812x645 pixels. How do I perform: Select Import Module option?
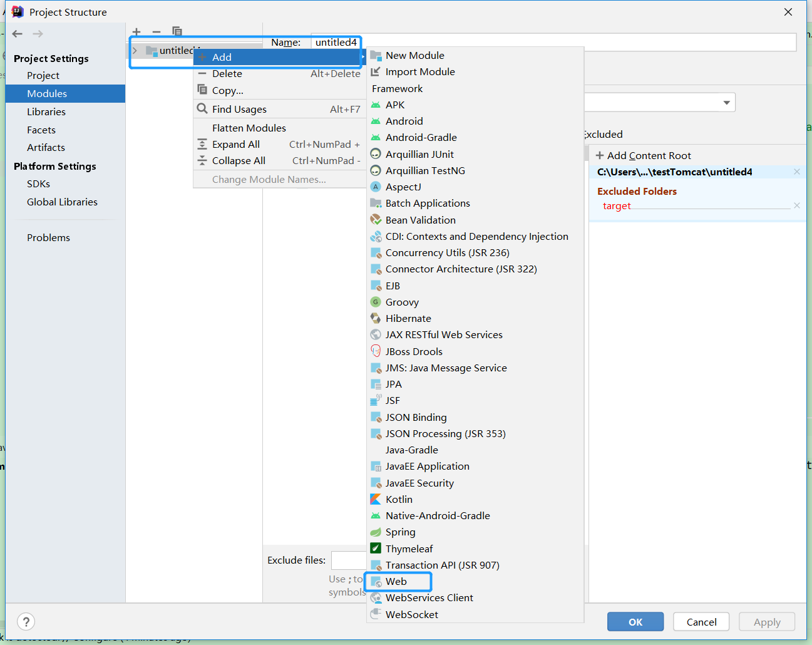click(419, 71)
